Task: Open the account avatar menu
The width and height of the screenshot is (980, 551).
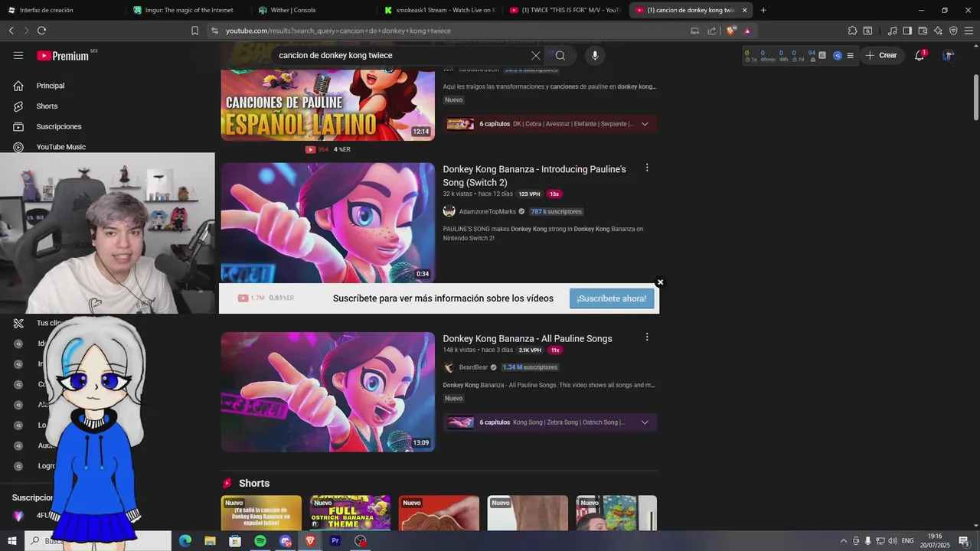Action: pyautogui.click(x=949, y=55)
